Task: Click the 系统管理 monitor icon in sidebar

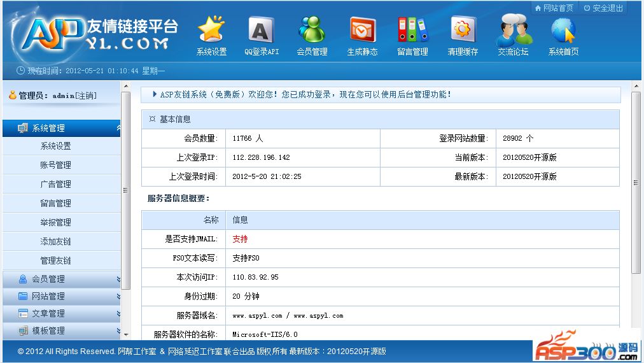Action: [23, 128]
